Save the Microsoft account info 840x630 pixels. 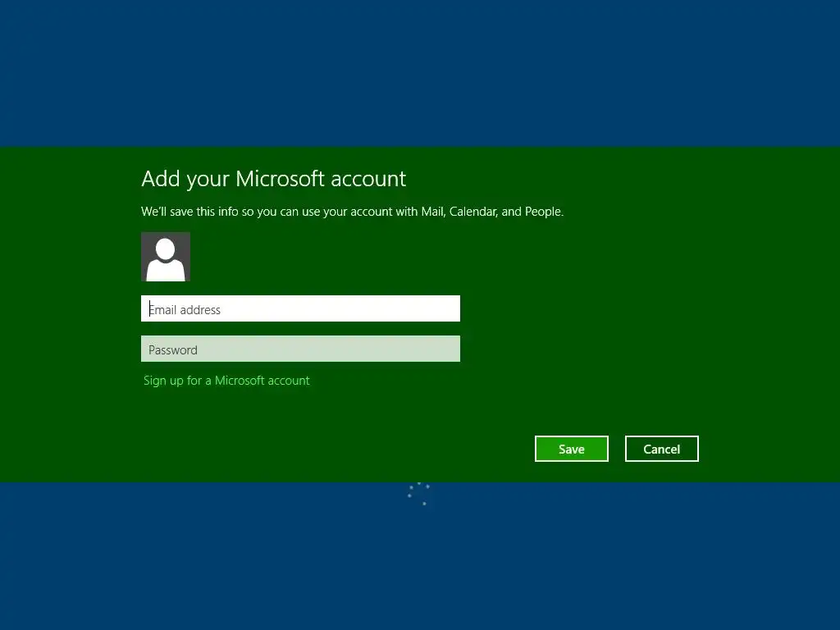[x=572, y=449]
